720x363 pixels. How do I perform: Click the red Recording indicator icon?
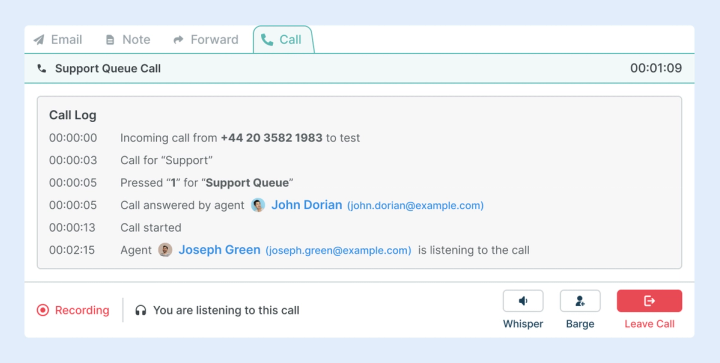click(x=43, y=310)
